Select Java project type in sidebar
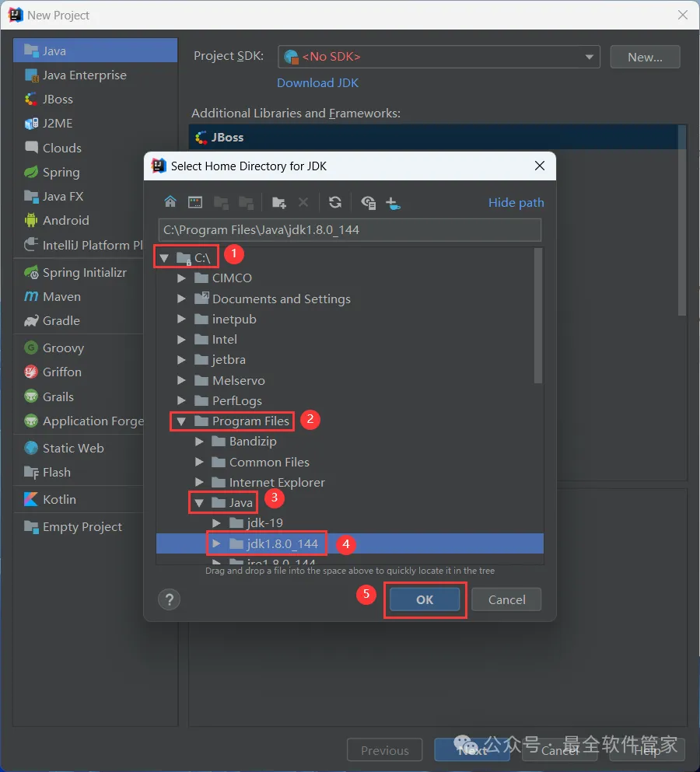The image size is (700, 772). pyautogui.click(x=95, y=51)
